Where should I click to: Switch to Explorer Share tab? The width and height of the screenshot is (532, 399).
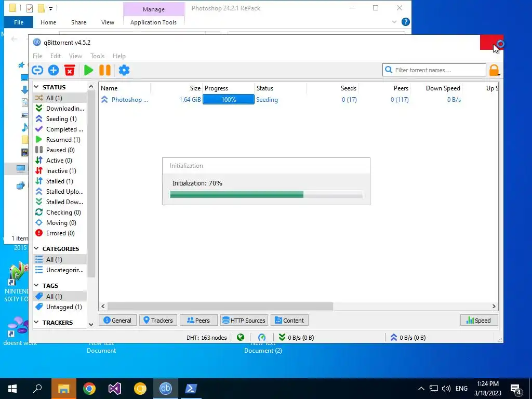point(78,22)
